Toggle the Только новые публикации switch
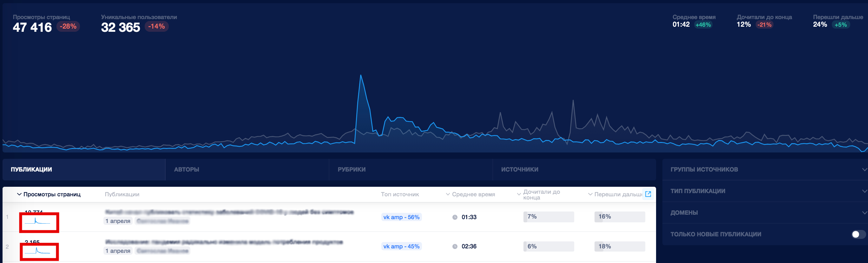Screen dimensions: 868x263 (858, 234)
